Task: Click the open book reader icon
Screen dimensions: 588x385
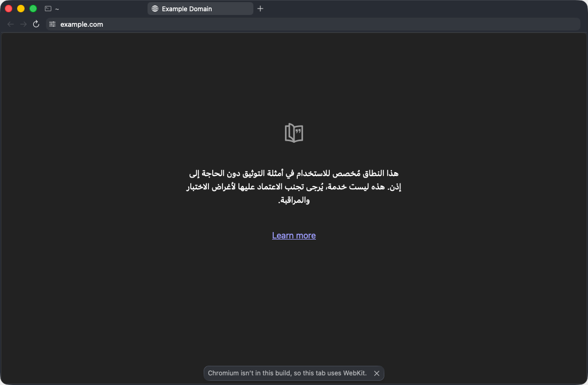Action: [x=294, y=133]
